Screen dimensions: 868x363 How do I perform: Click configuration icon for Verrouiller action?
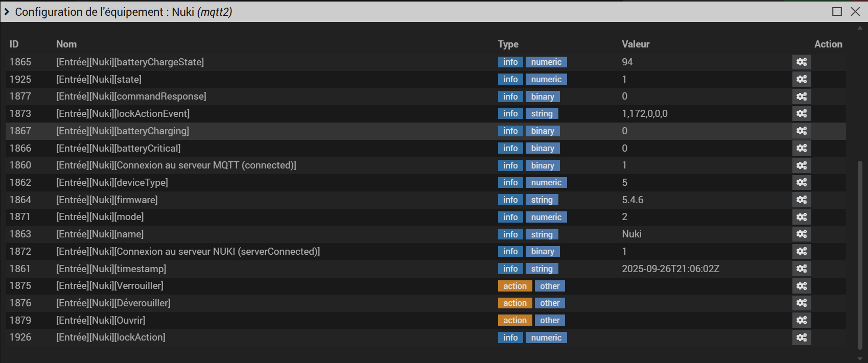coord(802,286)
